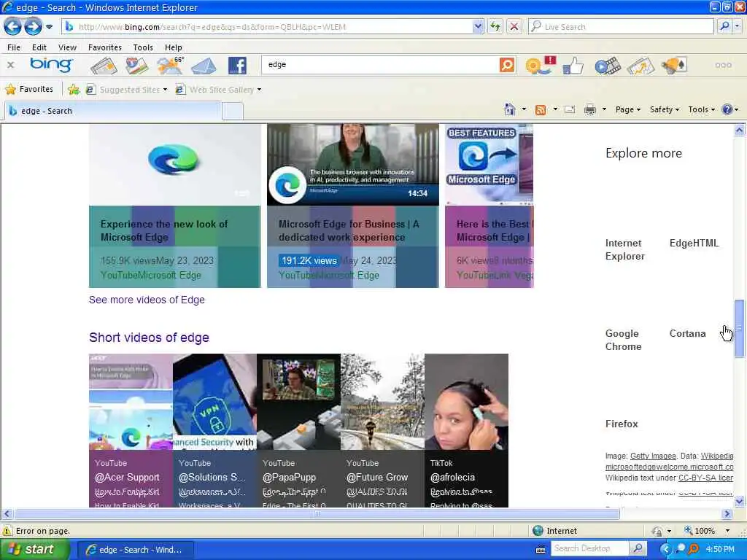Open the video film-reel icon on toolbar
This screenshot has height=560, width=747.
point(608,66)
